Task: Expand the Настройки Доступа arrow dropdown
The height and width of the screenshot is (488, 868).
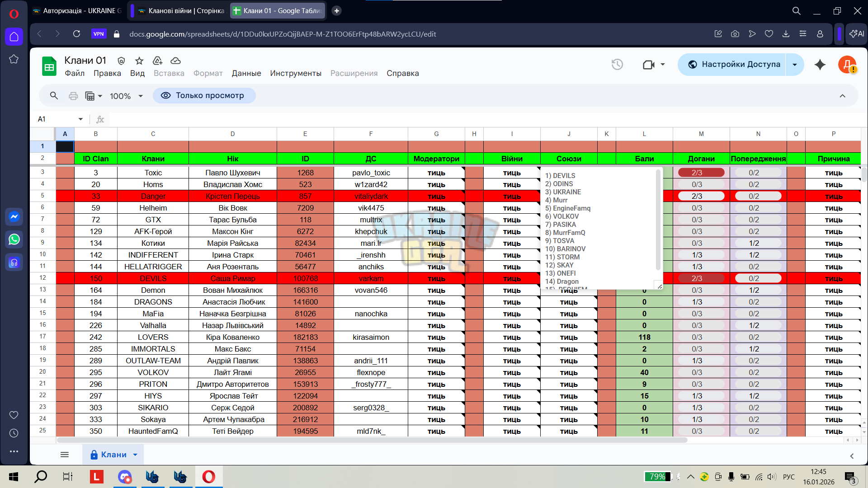Action: pos(795,65)
